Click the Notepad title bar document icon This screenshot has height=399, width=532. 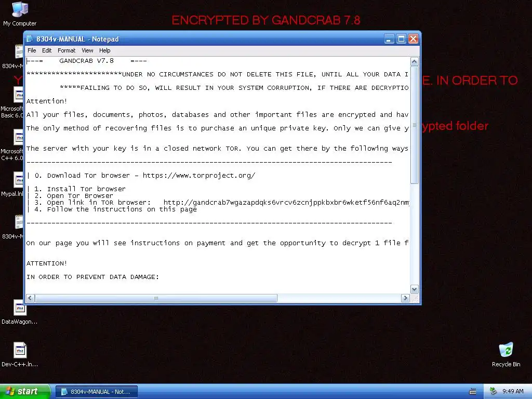(30, 39)
